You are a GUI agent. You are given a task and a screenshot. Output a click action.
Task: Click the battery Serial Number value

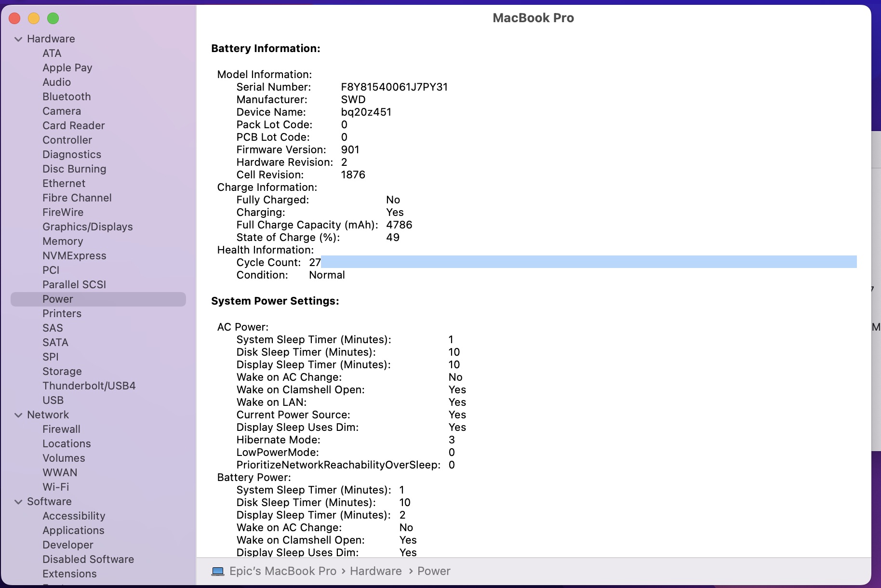point(394,87)
